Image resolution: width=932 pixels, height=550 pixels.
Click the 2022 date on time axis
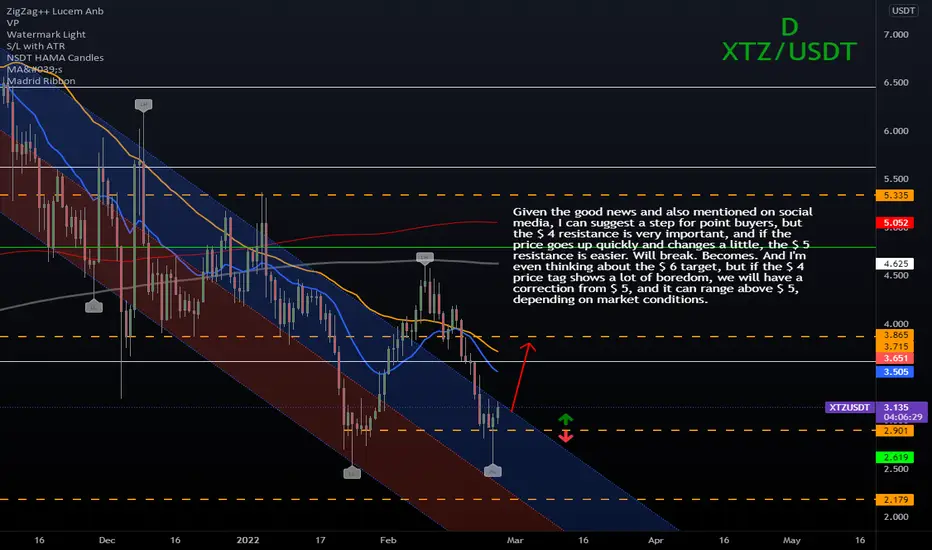click(248, 540)
